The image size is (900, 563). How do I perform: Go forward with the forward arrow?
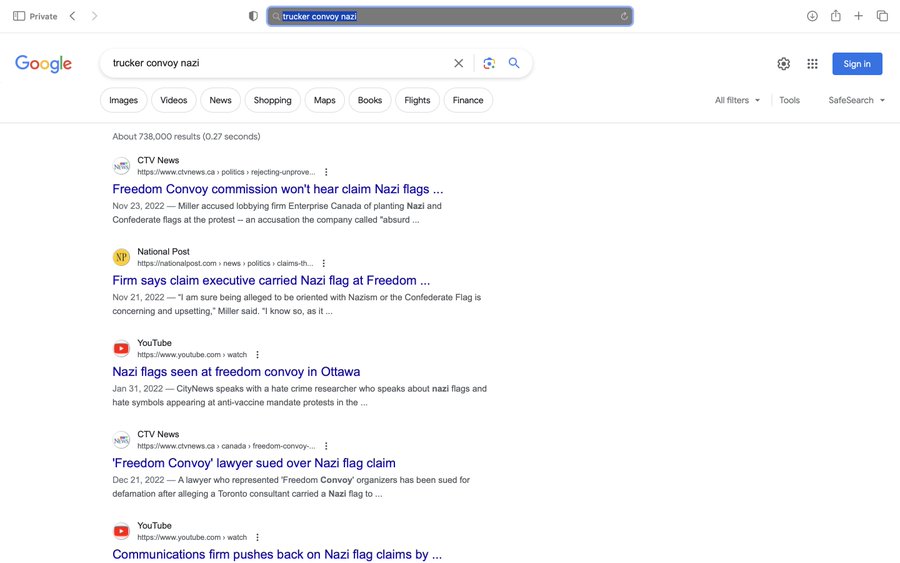pyautogui.click(x=95, y=16)
